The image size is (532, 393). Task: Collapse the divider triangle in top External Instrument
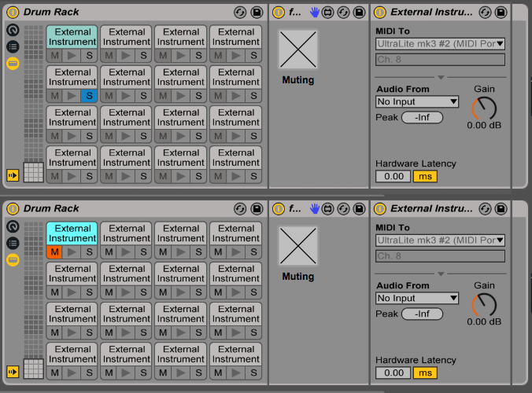[x=441, y=77]
